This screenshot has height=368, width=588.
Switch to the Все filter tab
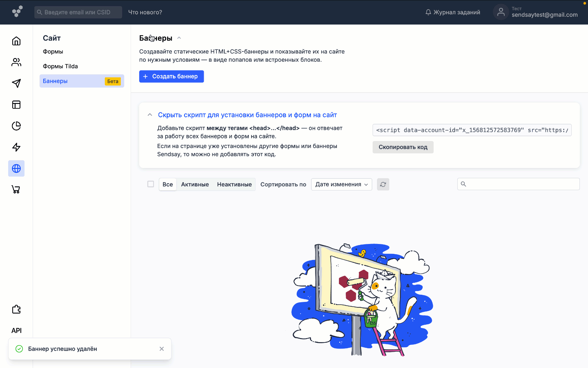pos(168,184)
